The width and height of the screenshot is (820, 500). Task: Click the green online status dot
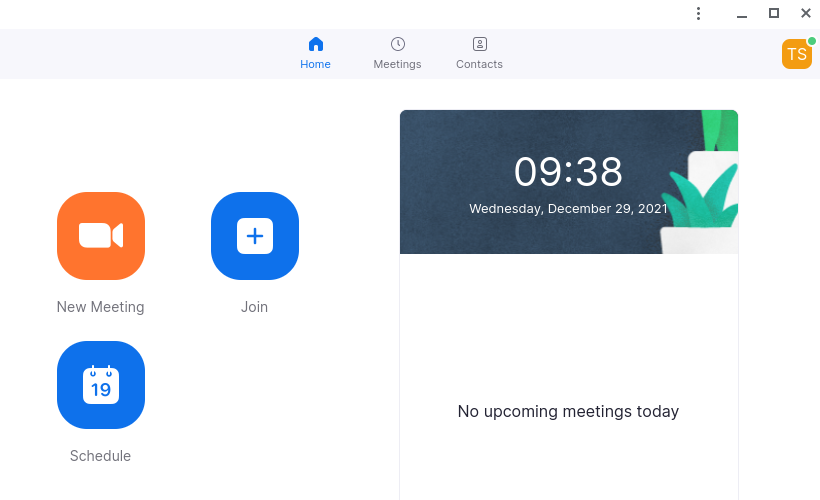(812, 41)
